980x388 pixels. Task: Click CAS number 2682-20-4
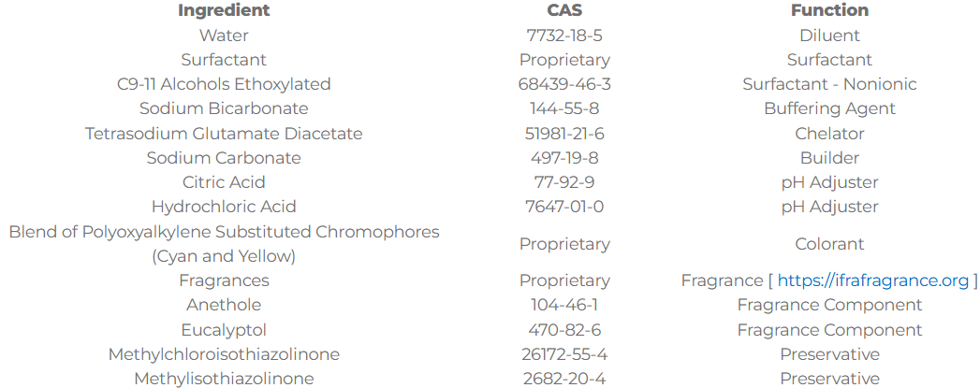click(564, 379)
